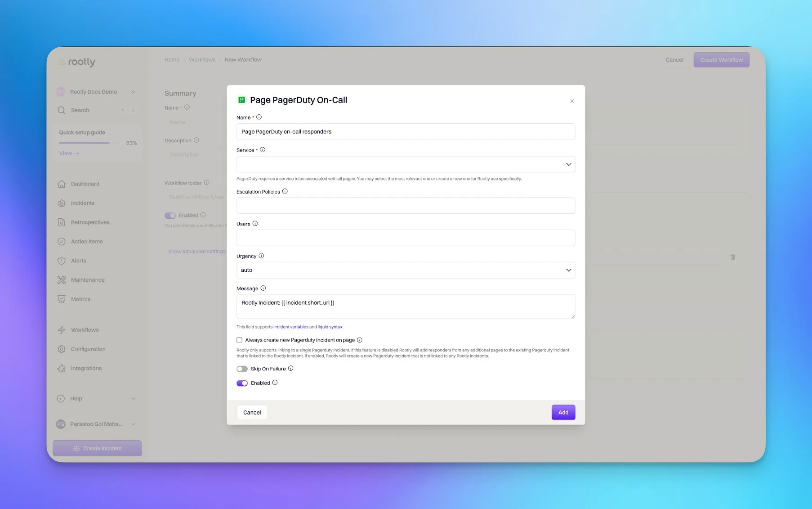The height and width of the screenshot is (509, 812).
Task: Go to the Workflows breadcrumb
Action: (x=202, y=59)
